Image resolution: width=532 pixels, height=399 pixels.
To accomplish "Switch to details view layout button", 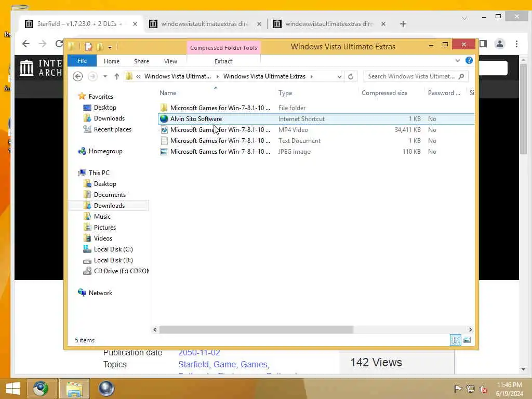I will coord(455,340).
